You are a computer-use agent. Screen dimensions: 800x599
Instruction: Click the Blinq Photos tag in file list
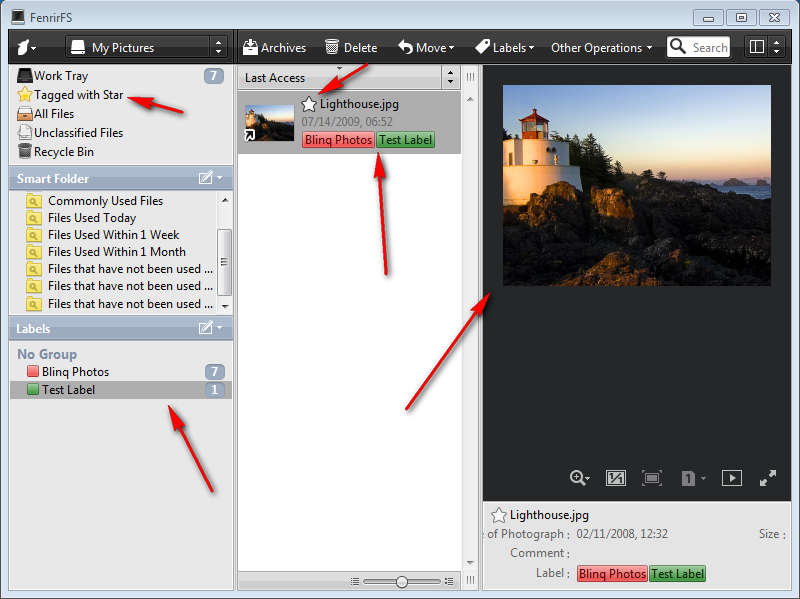[338, 140]
